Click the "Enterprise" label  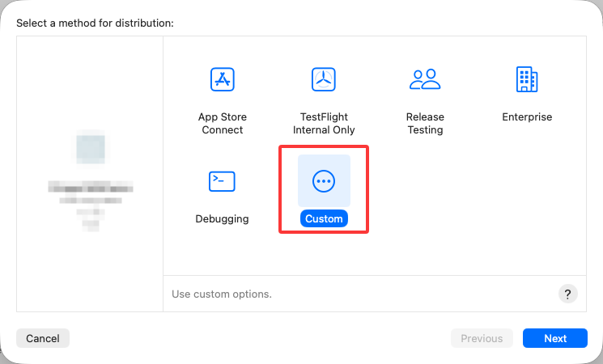pyautogui.click(x=527, y=116)
